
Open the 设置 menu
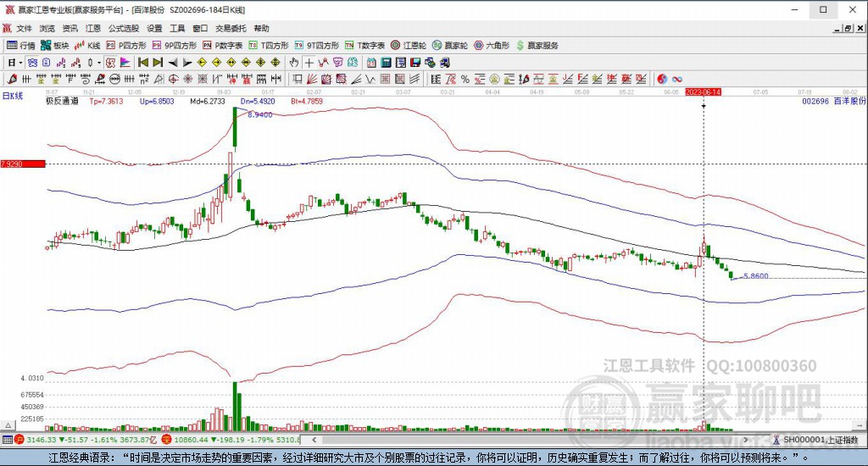(x=154, y=28)
